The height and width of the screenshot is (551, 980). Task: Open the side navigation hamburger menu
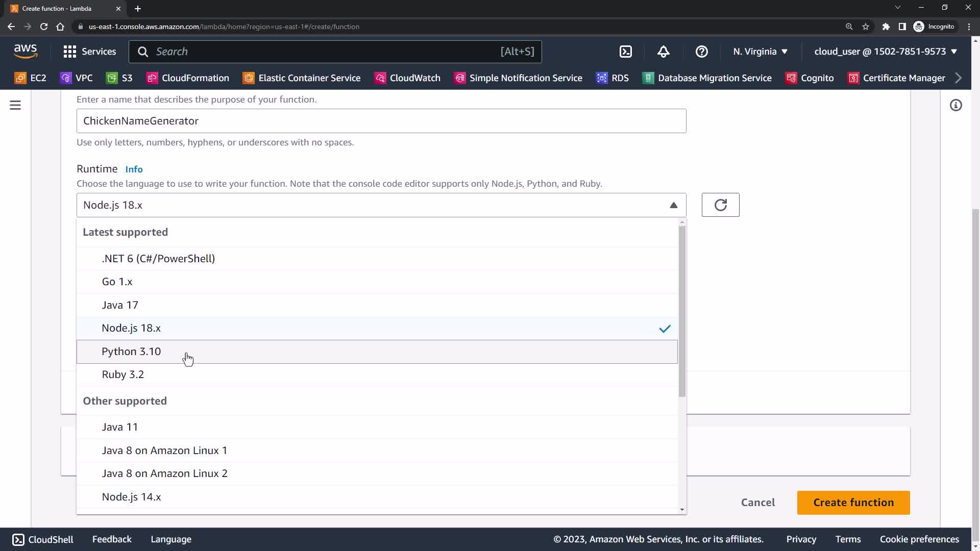[15, 105]
